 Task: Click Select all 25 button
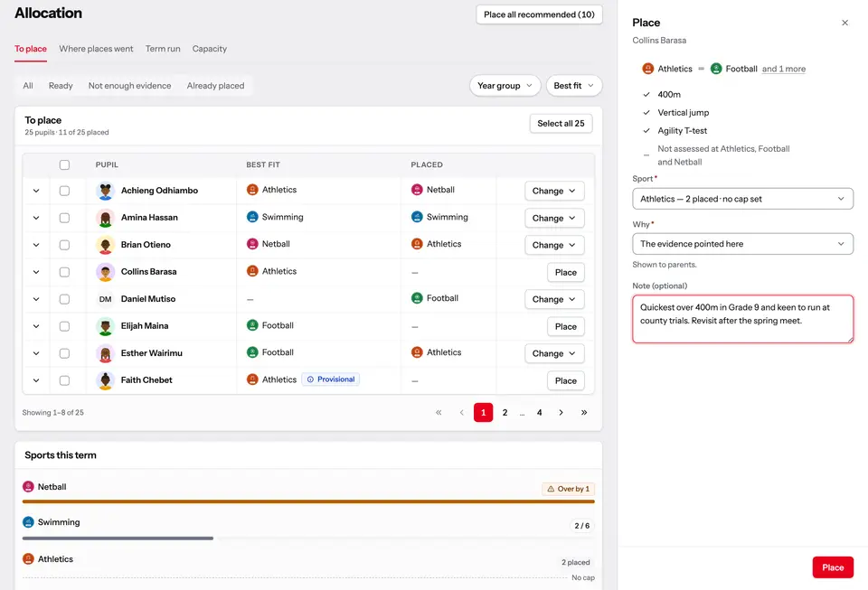(x=561, y=123)
